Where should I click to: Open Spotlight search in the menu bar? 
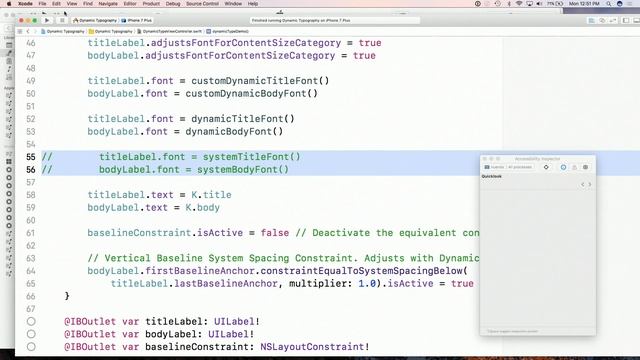(x=609, y=4)
